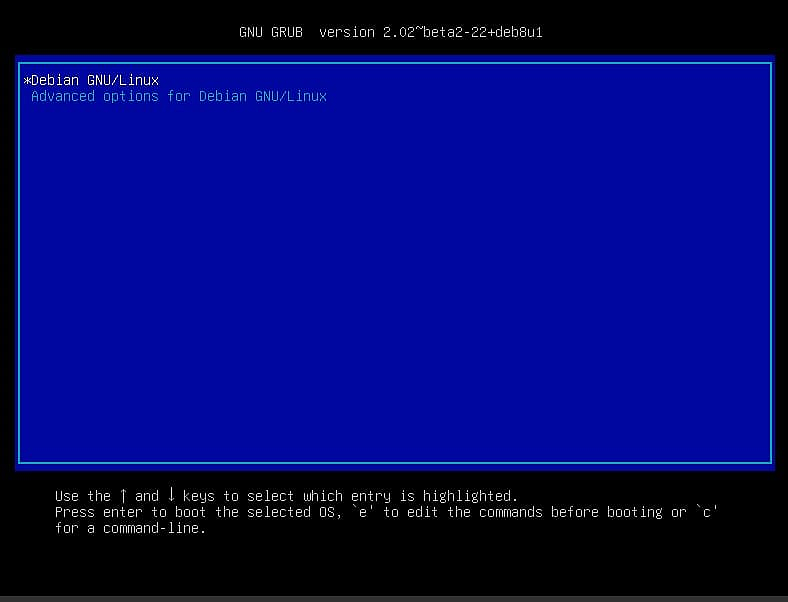Screen dimensions: 788x602
Task: Click the up arrow symbol in the help text
Action: (123, 496)
